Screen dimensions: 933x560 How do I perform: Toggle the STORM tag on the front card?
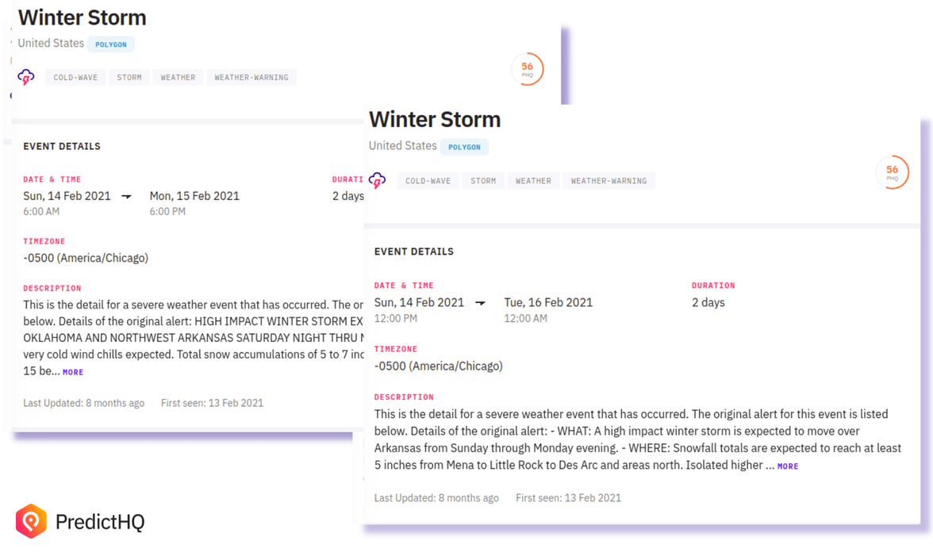(483, 180)
